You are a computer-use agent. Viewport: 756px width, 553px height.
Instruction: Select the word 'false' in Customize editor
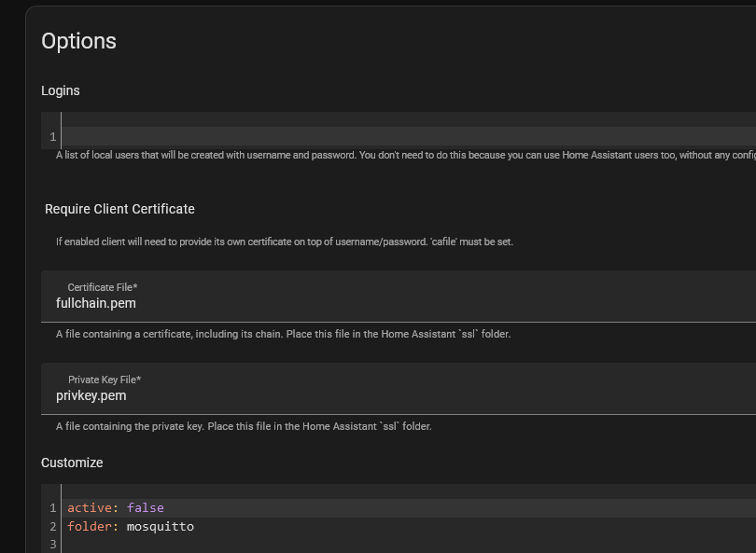click(145, 507)
